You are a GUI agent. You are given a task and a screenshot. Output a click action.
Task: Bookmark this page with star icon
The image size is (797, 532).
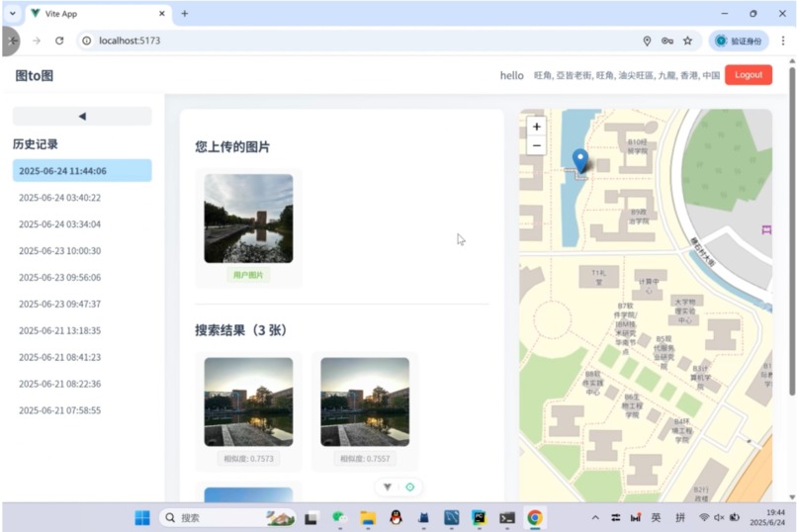pyautogui.click(x=687, y=41)
